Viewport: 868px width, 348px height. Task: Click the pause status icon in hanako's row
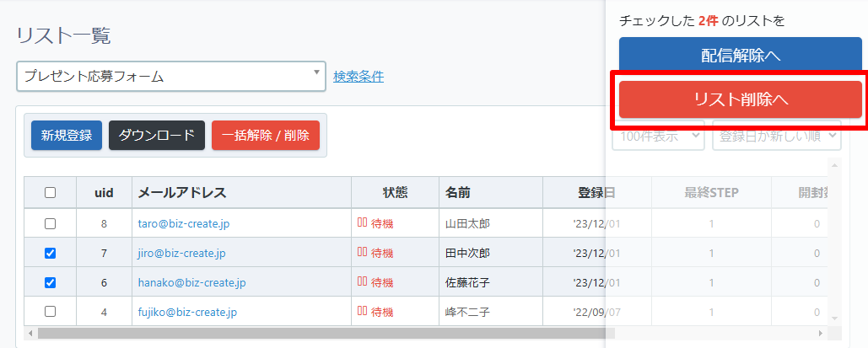[362, 282]
